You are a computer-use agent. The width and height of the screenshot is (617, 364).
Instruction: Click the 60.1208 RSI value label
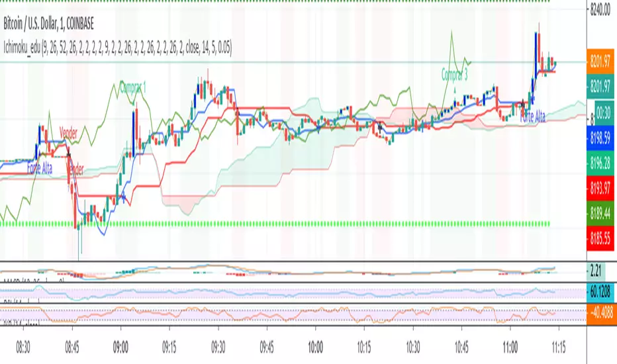coord(600,292)
